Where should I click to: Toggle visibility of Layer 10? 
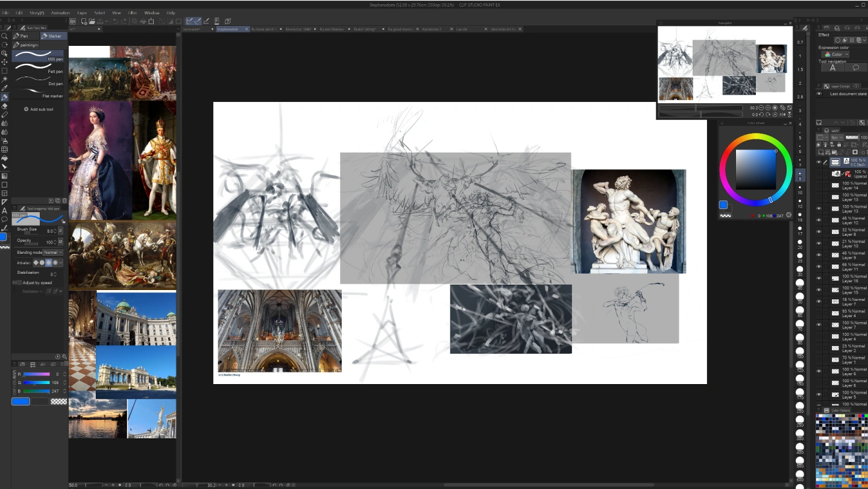[819, 244]
